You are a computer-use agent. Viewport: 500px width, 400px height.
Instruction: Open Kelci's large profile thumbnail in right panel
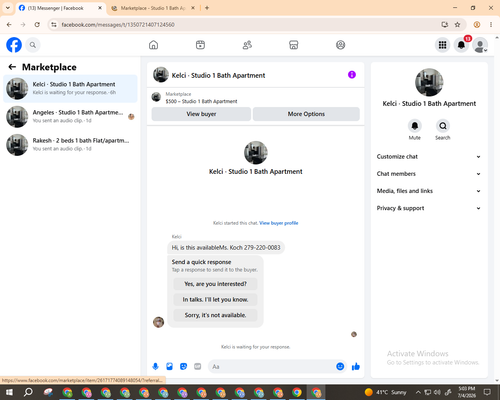pos(429,82)
